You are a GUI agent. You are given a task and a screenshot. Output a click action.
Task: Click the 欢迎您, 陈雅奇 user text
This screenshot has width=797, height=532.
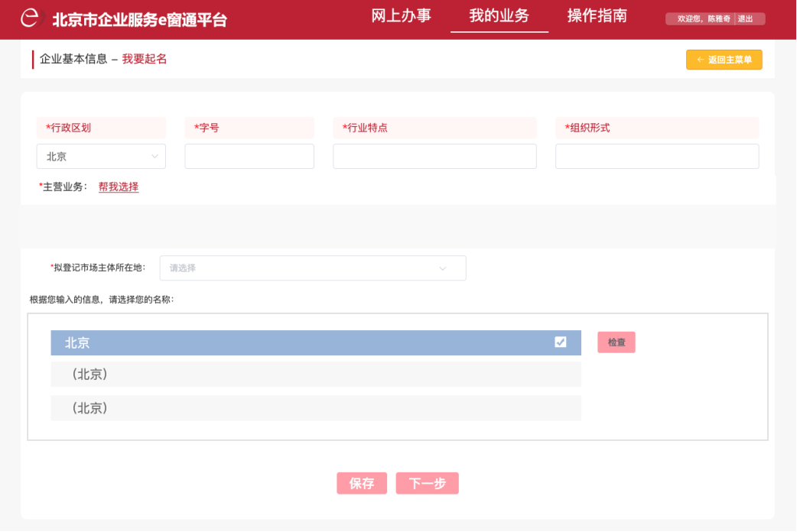pos(704,19)
